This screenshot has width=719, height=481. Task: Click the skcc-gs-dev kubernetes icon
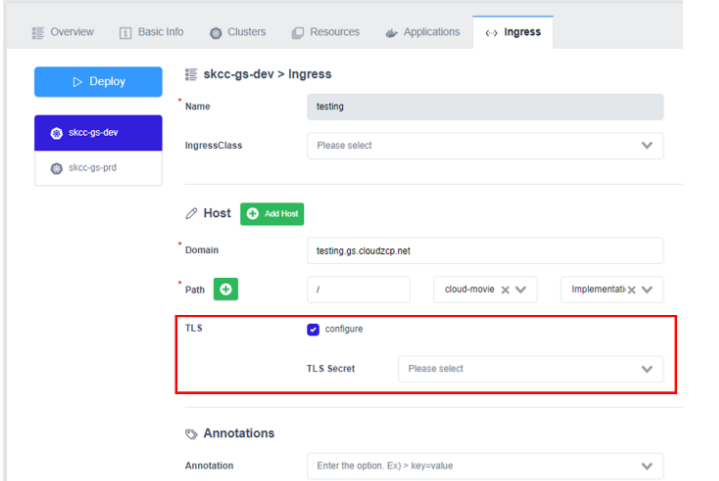coord(56,133)
